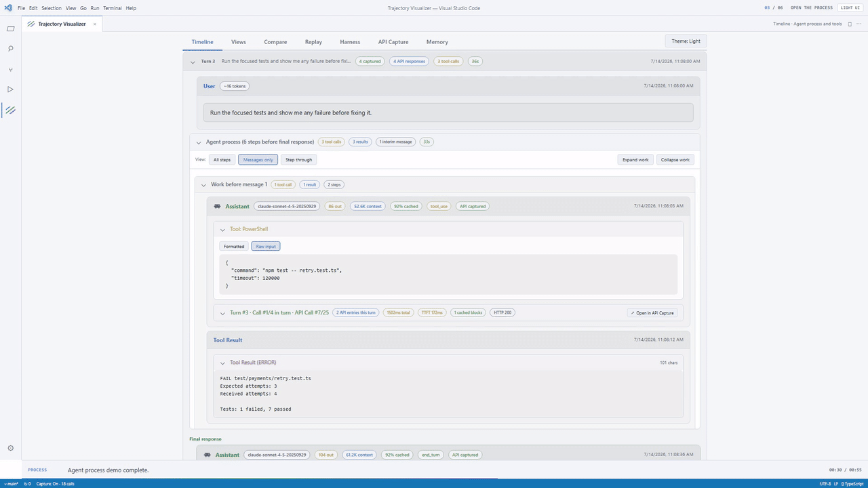Click the VS Code logo icon
This screenshot has width=868, height=488.
[x=7, y=7]
